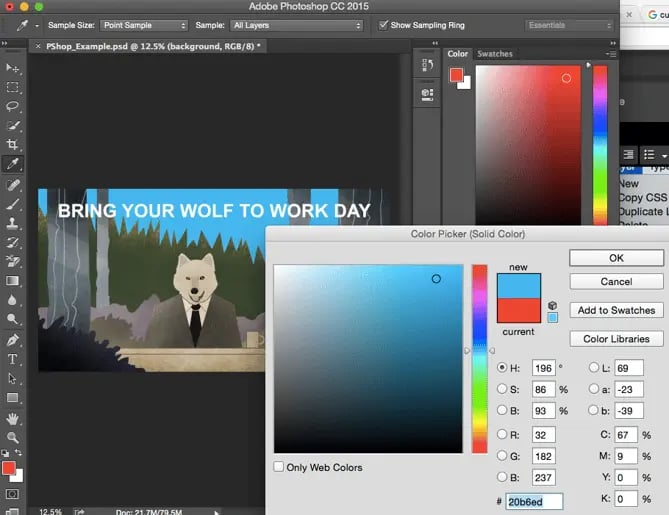Image resolution: width=669 pixels, height=515 pixels.
Task: Select the Eyedropper tool in the toolbar
Action: coord(13,164)
